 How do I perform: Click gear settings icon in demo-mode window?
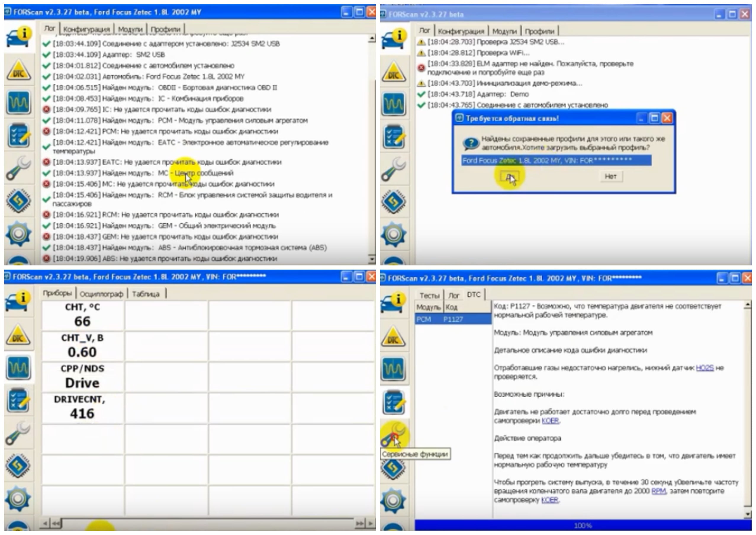pos(394,234)
